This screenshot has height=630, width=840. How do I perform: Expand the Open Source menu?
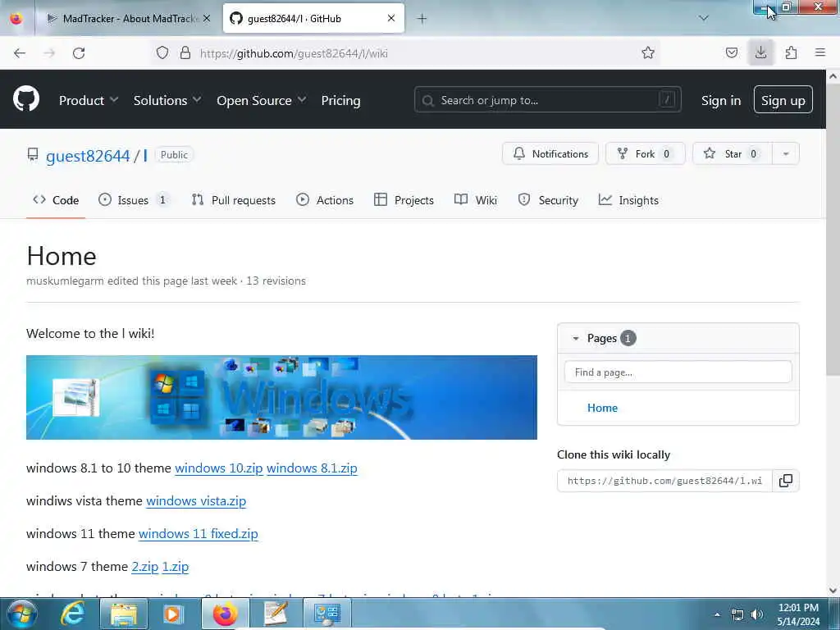click(262, 100)
